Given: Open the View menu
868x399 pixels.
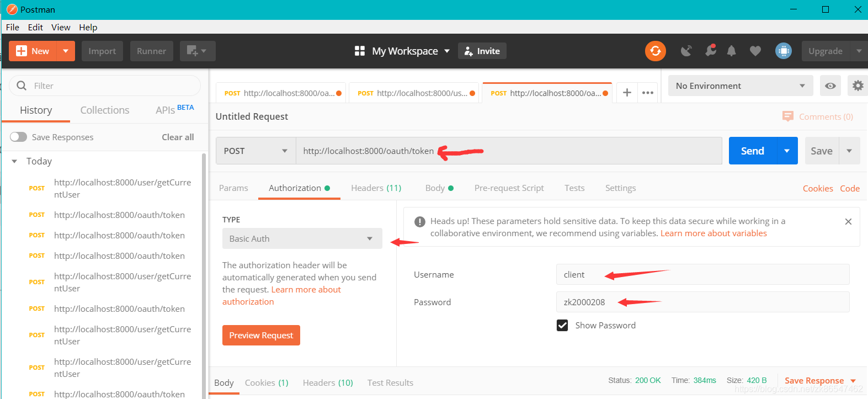Looking at the screenshot, I should [61, 27].
